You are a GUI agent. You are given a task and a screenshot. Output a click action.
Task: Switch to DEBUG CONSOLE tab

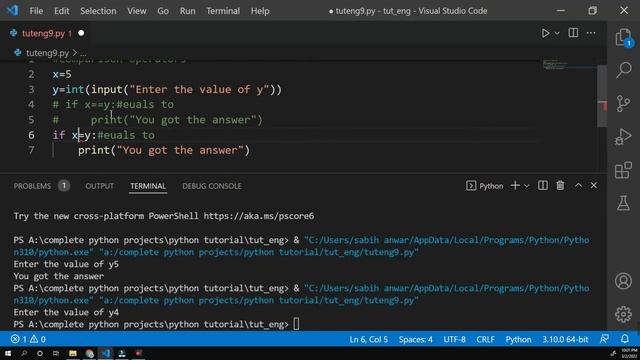[x=212, y=186]
